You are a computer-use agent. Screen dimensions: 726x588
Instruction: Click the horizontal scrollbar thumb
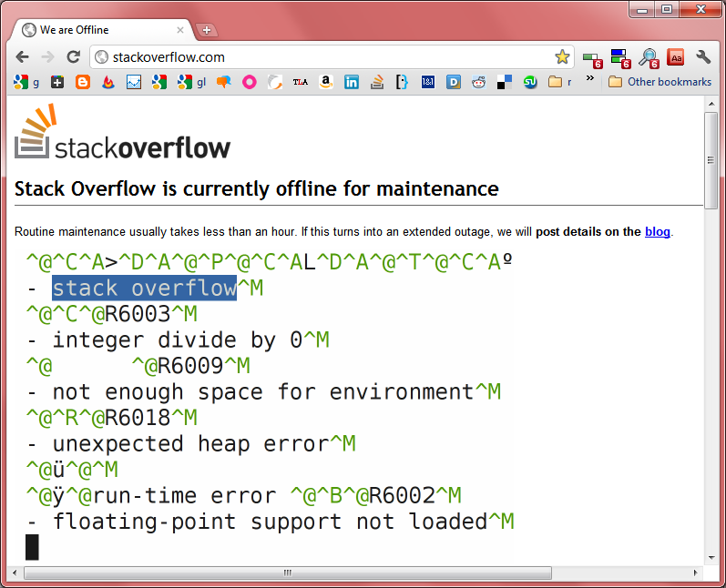(287, 573)
